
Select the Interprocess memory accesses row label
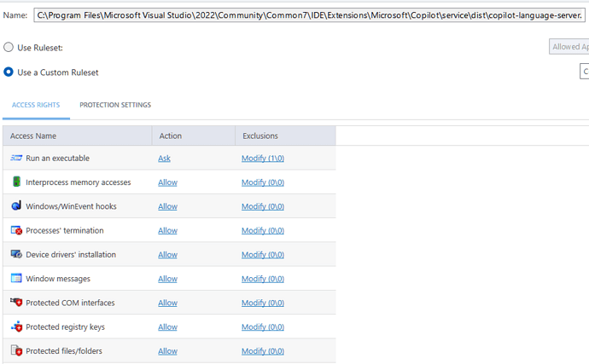coord(79,182)
